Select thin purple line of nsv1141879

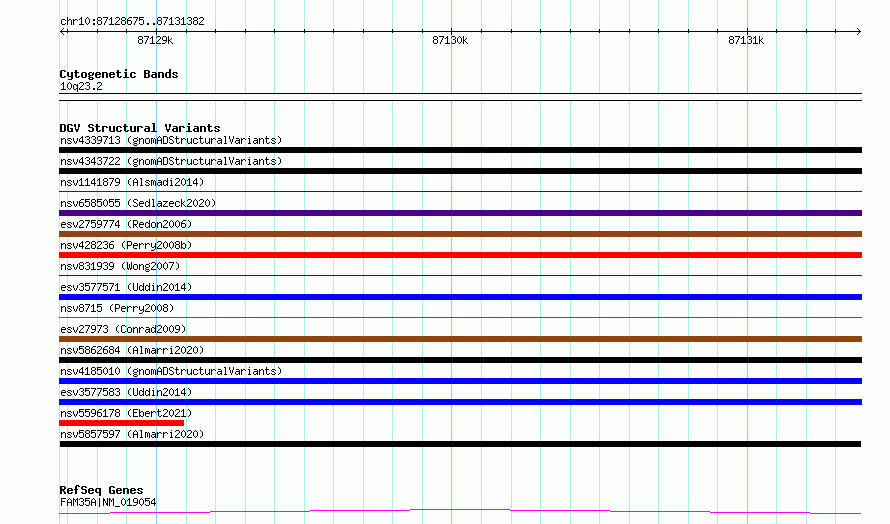(x=460, y=192)
